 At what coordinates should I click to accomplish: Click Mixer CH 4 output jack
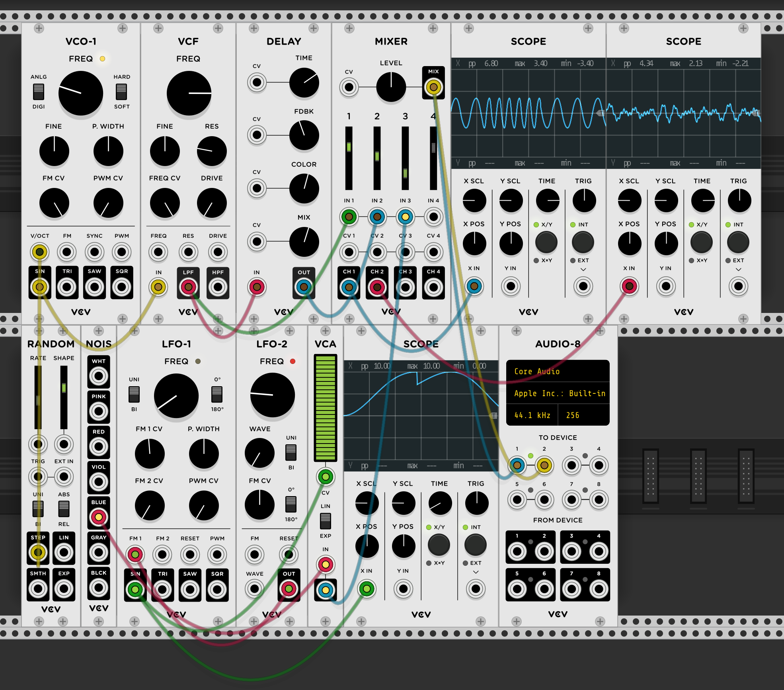[433, 287]
